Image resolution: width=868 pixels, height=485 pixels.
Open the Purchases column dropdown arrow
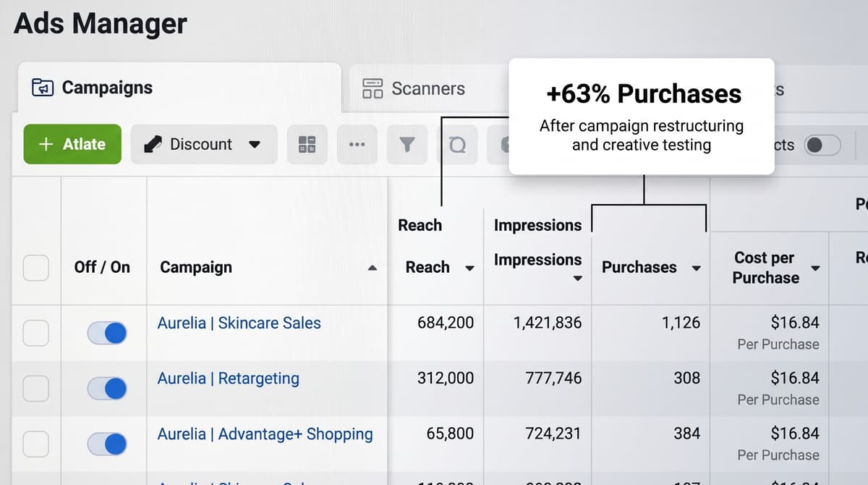coord(696,268)
